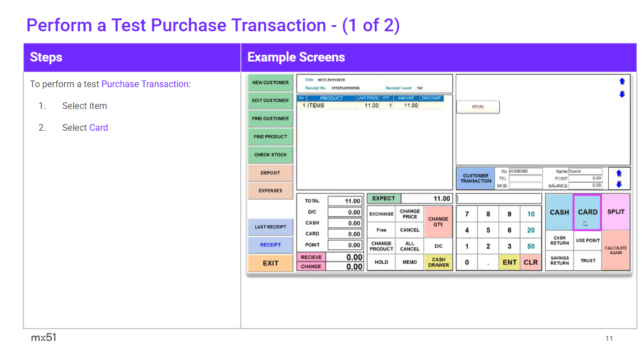Select the ITEMS product tile
Viewport: 644px width, 352px height.
click(478, 107)
